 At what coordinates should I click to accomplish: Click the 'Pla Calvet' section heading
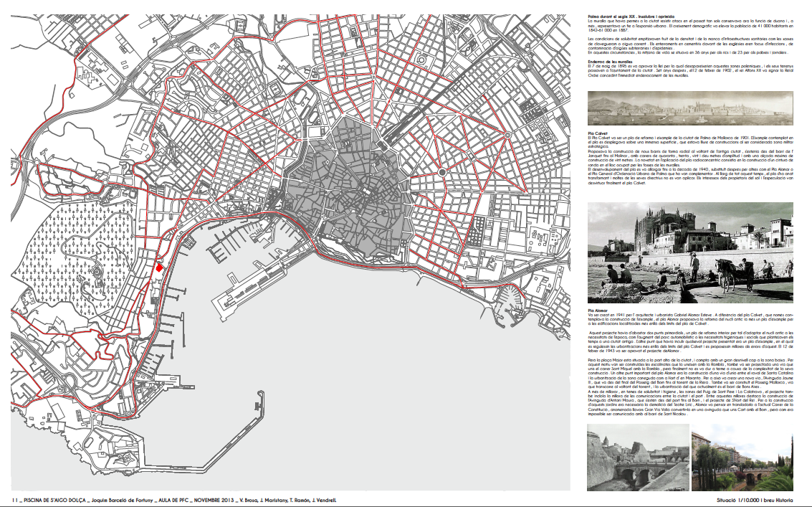(598, 133)
